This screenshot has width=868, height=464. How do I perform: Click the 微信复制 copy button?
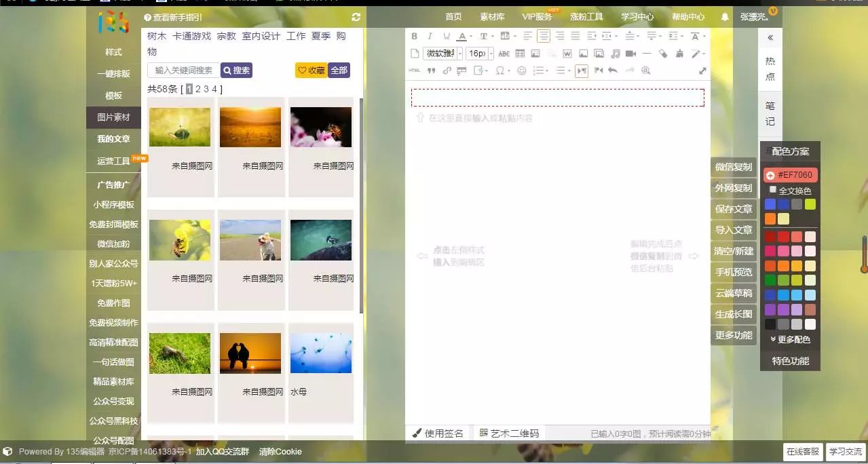pos(732,166)
